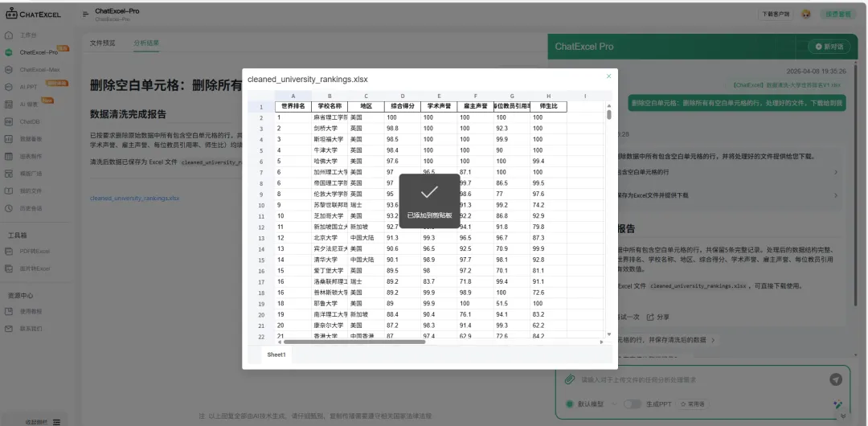Select column D header in the spreadsheet

[x=403, y=96]
